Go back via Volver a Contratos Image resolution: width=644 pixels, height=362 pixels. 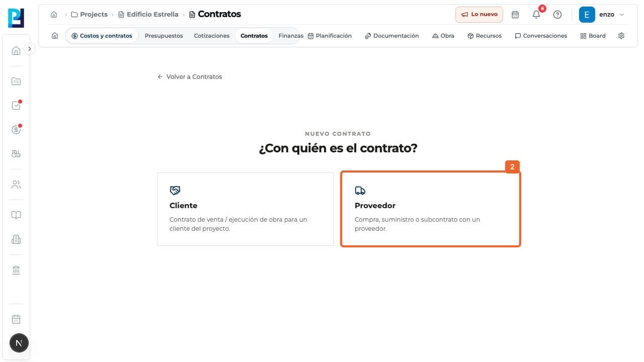click(190, 77)
